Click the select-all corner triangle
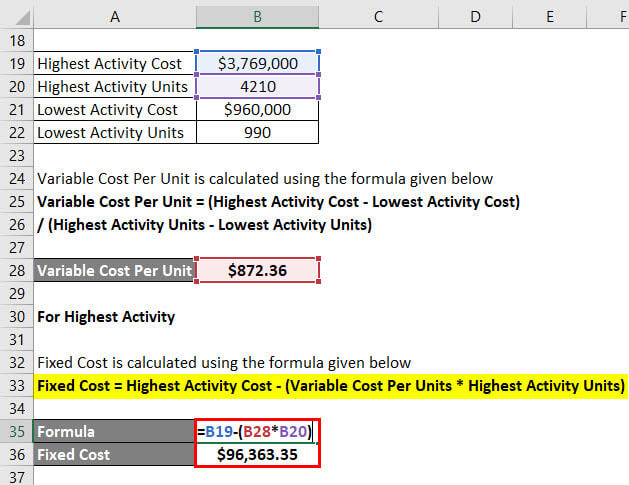 pos(22,18)
